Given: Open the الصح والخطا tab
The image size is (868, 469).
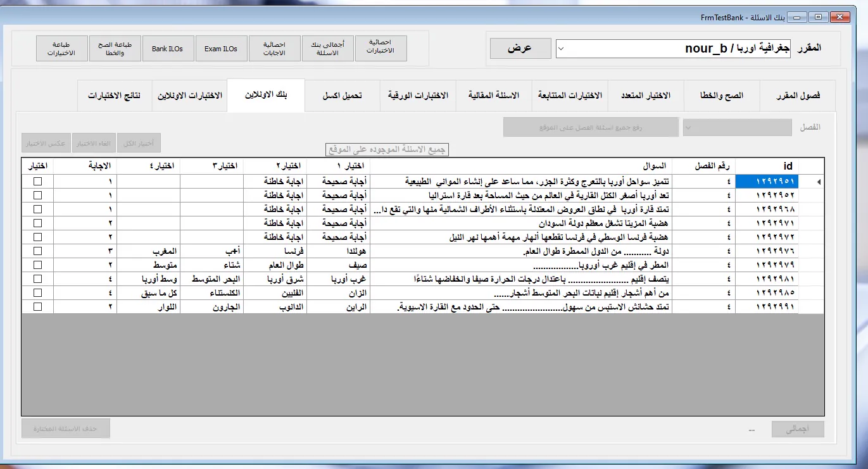Looking at the screenshot, I should [x=721, y=96].
